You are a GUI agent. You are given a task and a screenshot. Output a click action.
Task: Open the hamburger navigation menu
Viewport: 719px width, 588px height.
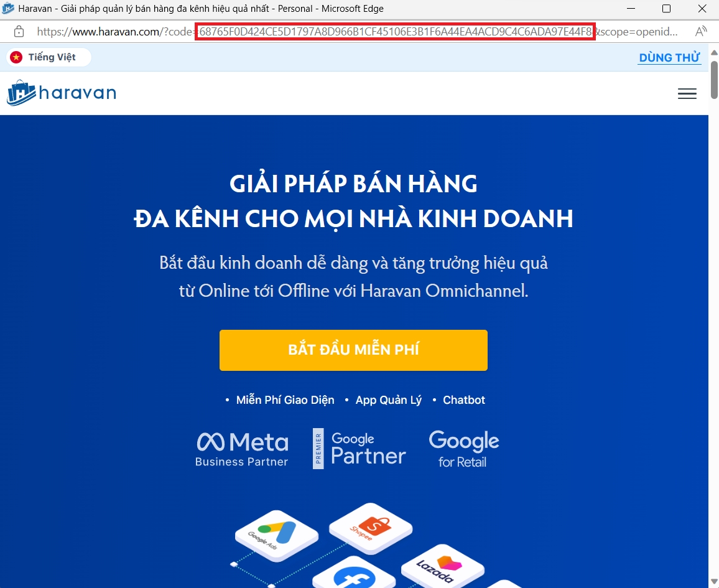coord(687,93)
